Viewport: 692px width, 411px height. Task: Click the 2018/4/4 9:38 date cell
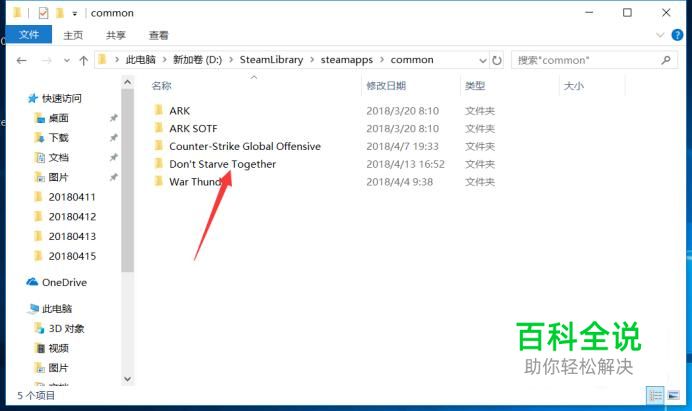pos(399,182)
